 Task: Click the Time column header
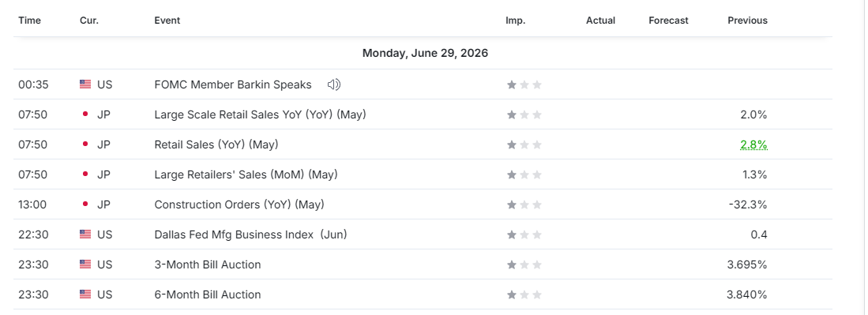[x=29, y=21]
